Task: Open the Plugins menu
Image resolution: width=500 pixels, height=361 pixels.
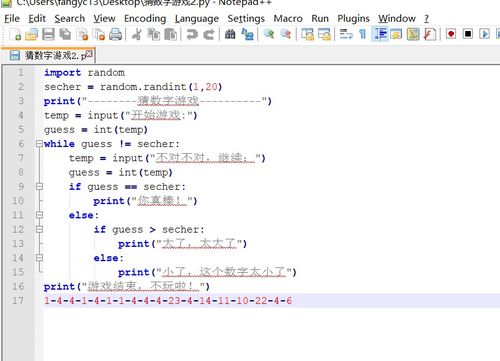Action: pyautogui.click(x=353, y=18)
